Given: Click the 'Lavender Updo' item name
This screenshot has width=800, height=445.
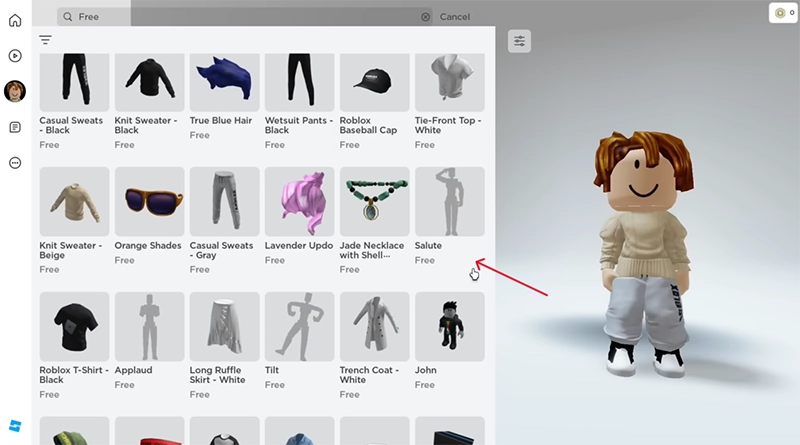Looking at the screenshot, I should click(x=299, y=245).
